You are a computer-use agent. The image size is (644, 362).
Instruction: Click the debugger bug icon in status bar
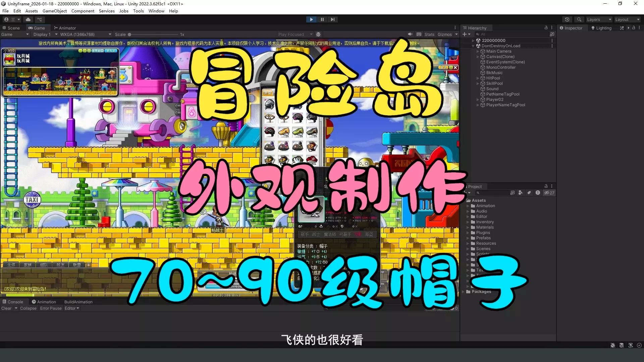point(613,345)
